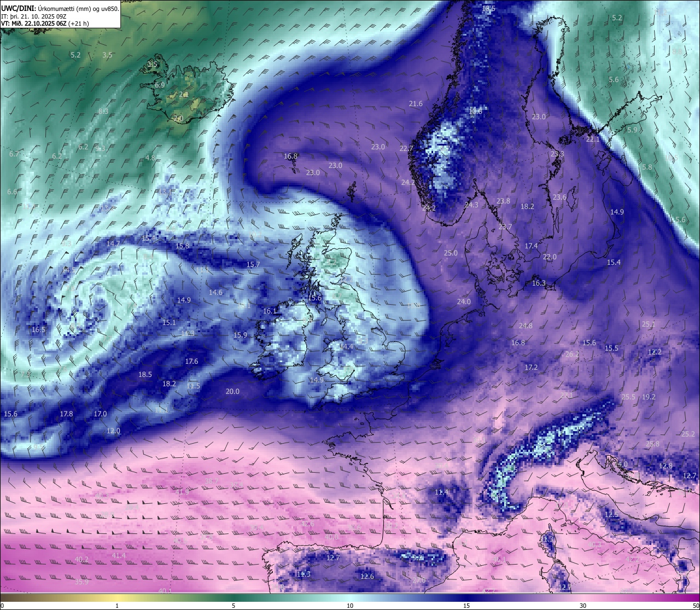Click the 5.9 value in the east

632,130
